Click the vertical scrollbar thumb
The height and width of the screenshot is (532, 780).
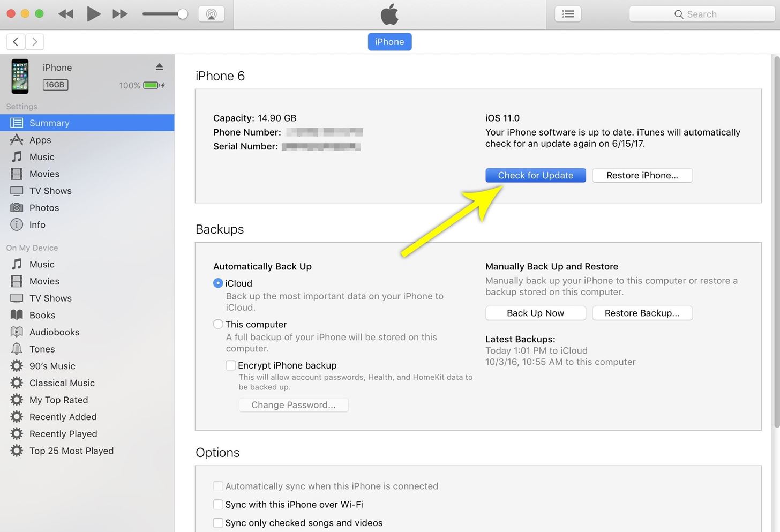[777, 241]
